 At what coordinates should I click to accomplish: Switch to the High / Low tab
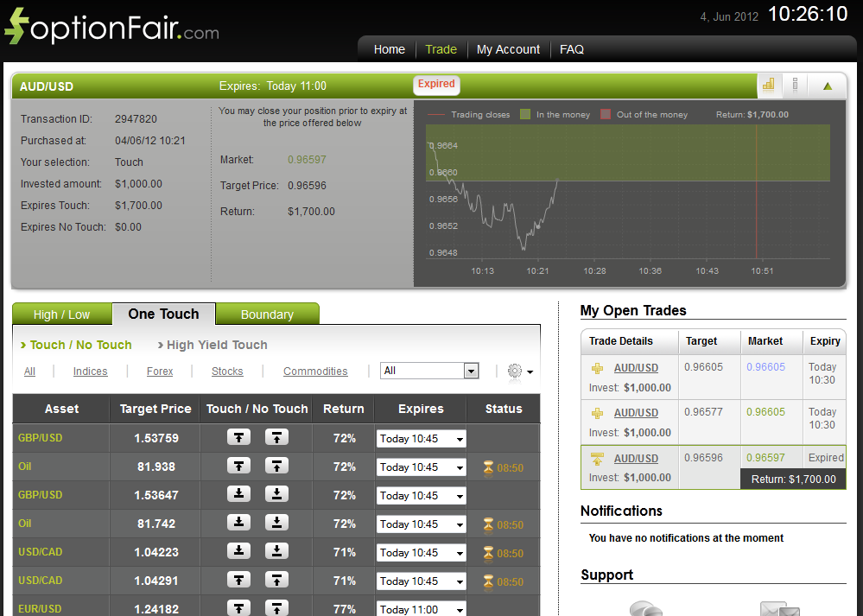coord(61,314)
